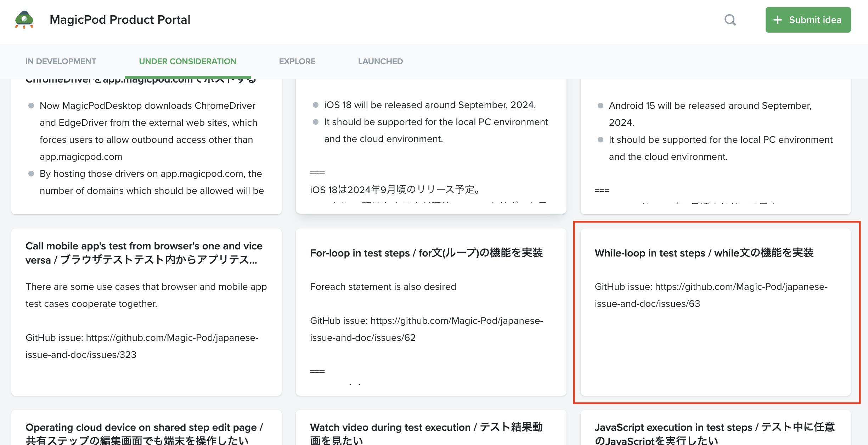Screen dimensions: 868x445
Task: Open the search magnifier icon
Action: click(730, 20)
